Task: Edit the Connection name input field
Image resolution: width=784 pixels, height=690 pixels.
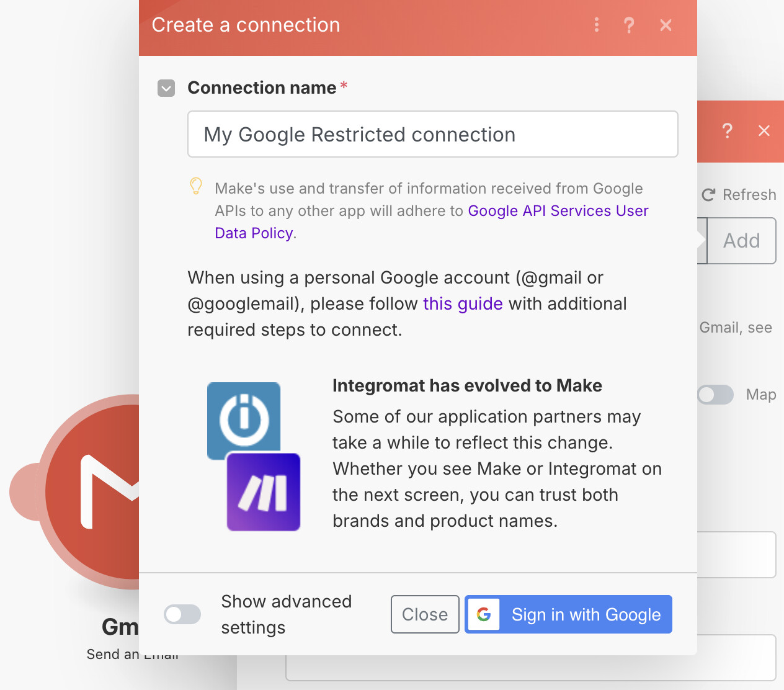Action: [x=433, y=134]
